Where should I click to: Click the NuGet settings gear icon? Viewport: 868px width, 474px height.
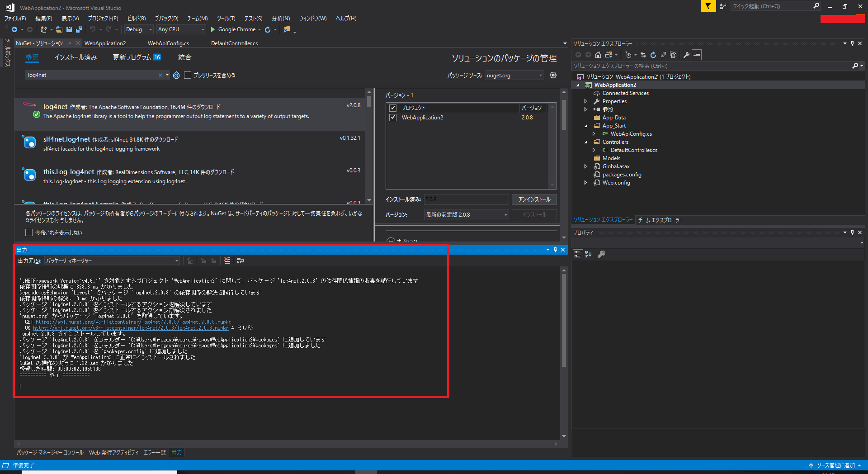coord(553,75)
